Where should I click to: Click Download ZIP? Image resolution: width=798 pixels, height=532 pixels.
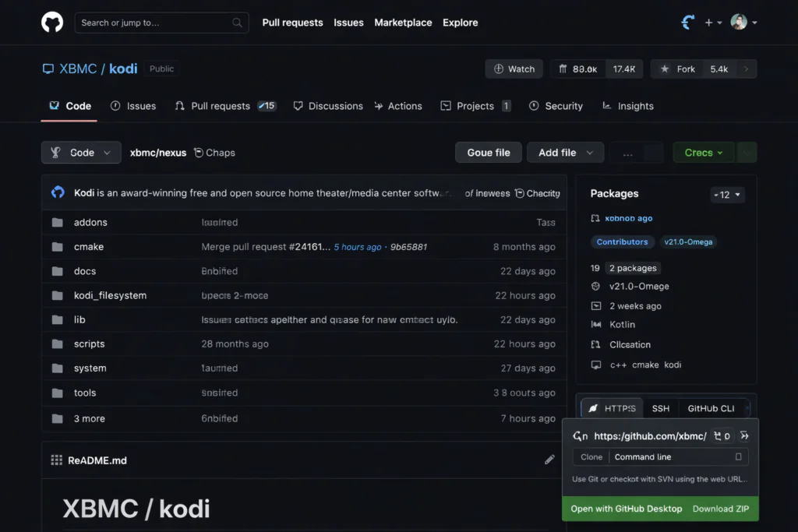(x=721, y=509)
